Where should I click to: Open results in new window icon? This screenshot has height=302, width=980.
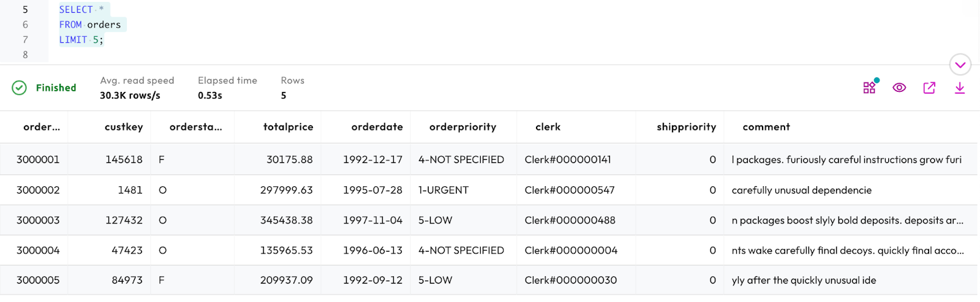[929, 88]
